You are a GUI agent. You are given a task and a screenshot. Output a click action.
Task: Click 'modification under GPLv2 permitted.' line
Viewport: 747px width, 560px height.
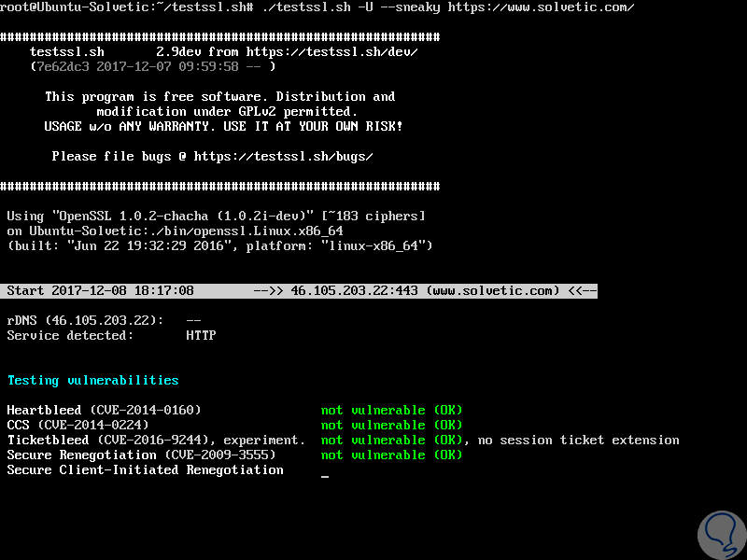coord(227,112)
